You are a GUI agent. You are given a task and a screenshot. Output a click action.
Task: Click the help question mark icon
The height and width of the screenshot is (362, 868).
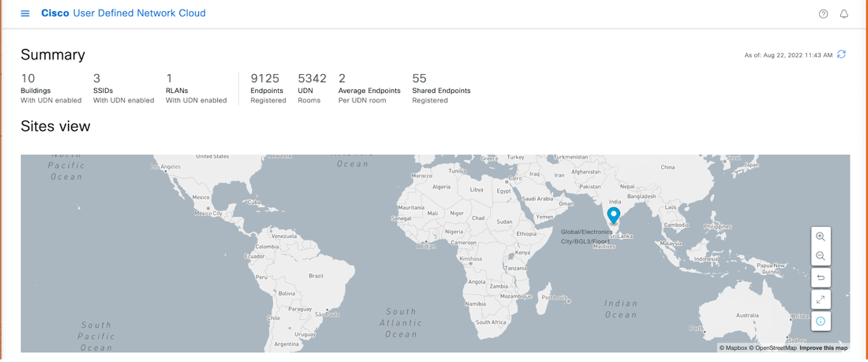[823, 14]
